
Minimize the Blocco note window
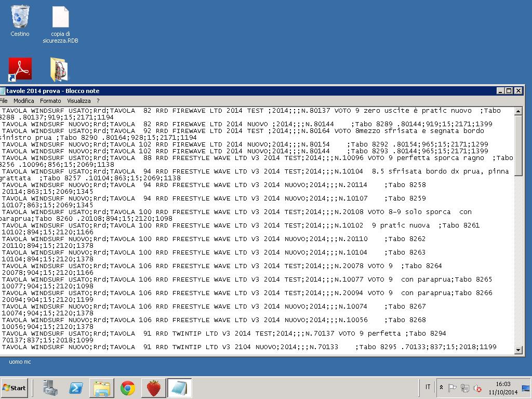500,90
